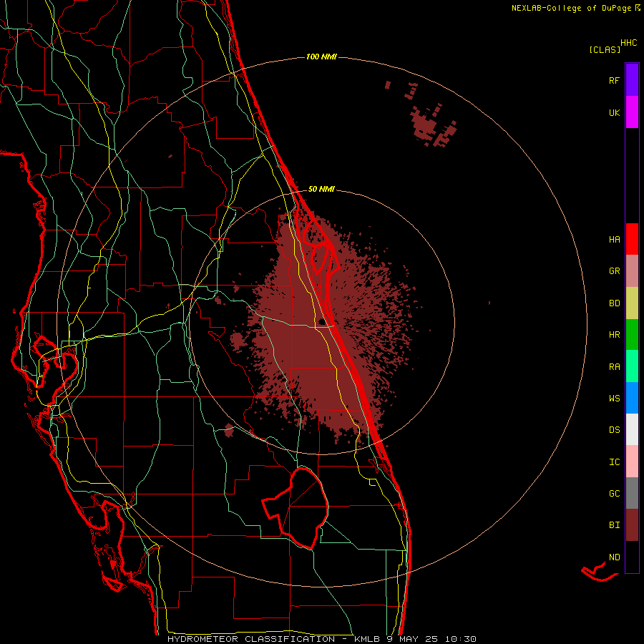Viewport: 644px width, 644px height.
Task: Click the NEXLAB-College of DuPage text
Action: coord(571,8)
